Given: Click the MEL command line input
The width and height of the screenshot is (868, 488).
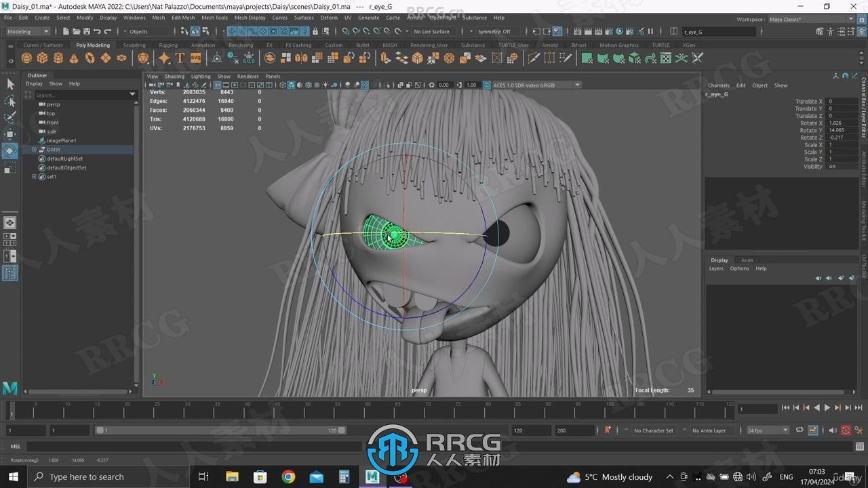Looking at the screenshot, I should tap(439, 446).
